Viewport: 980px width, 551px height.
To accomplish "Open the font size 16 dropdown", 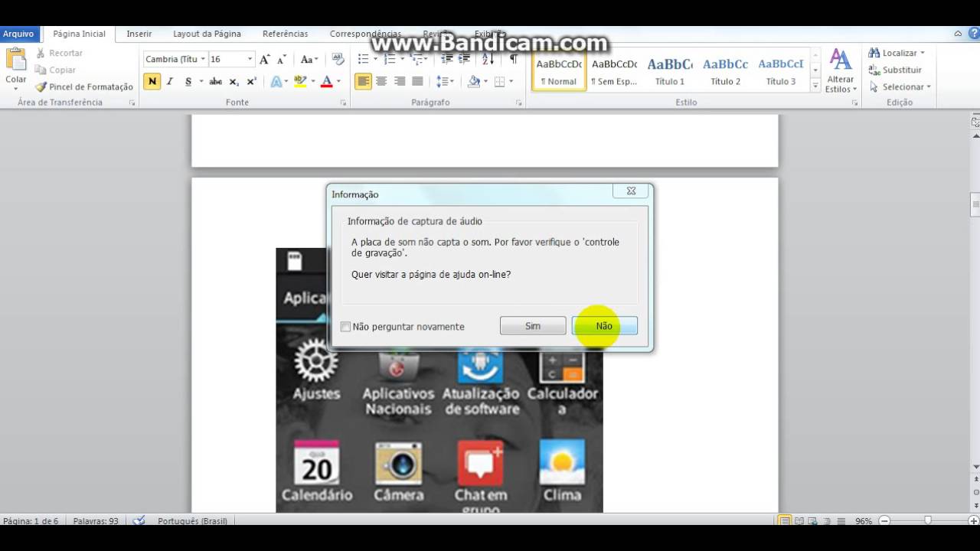I will (250, 59).
